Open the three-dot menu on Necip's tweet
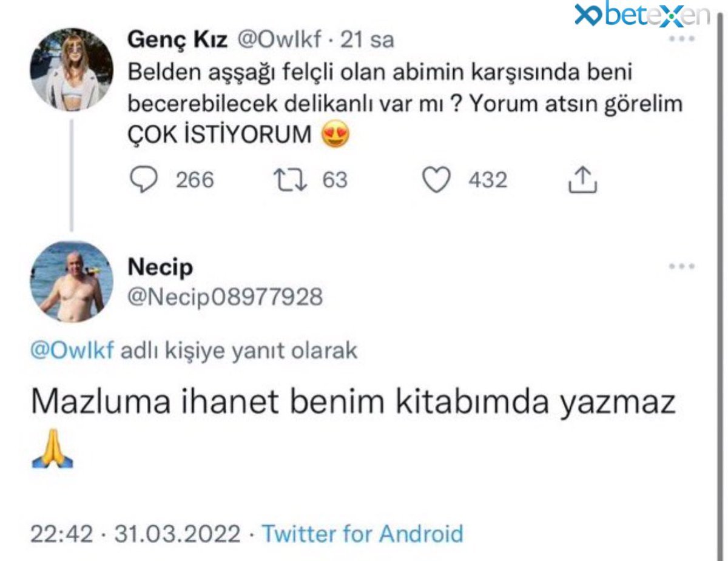Screen dimensions: 728x561 [x=681, y=266]
